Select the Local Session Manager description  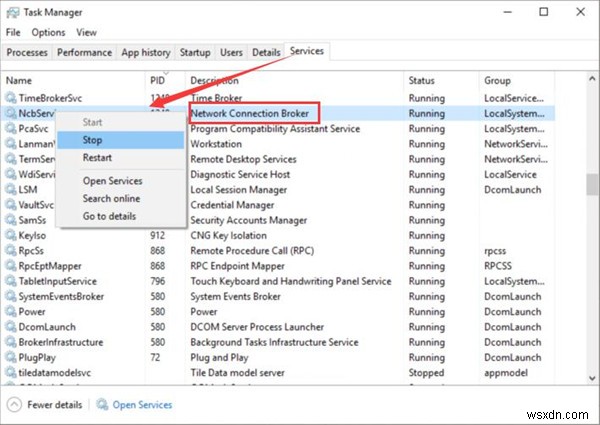tap(239, 190)
